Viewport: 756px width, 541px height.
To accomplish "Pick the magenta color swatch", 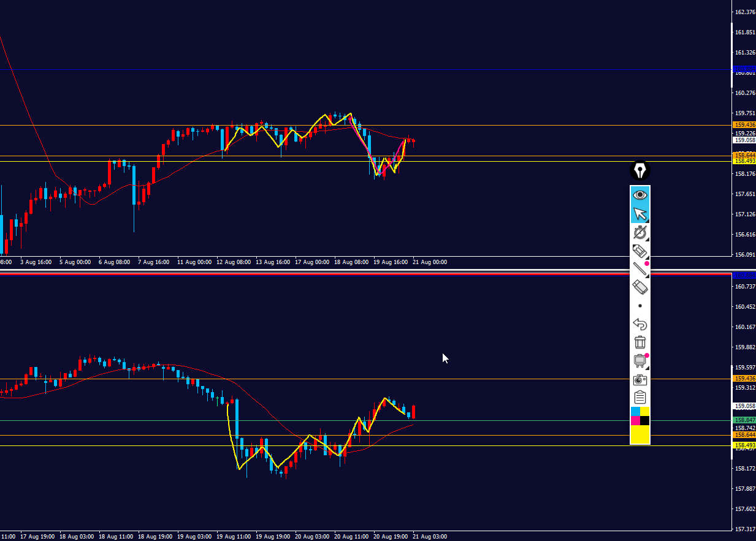I will tap(635, 420).
